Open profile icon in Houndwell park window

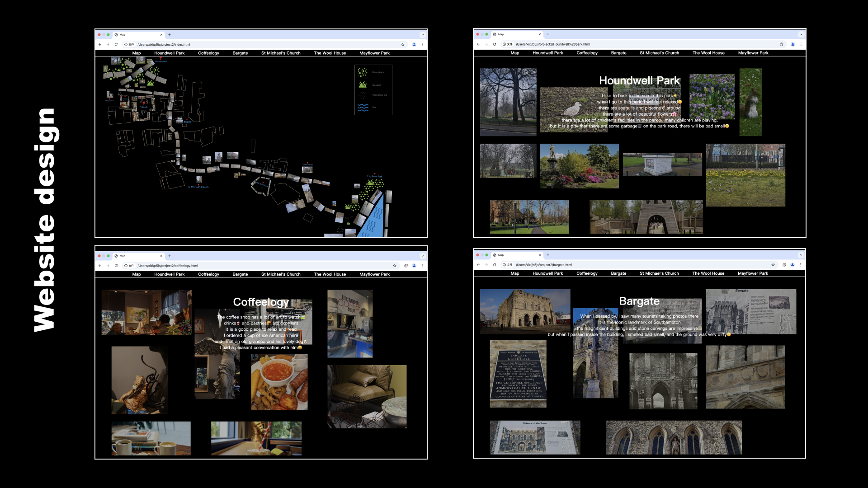click(x=793, y=44)
